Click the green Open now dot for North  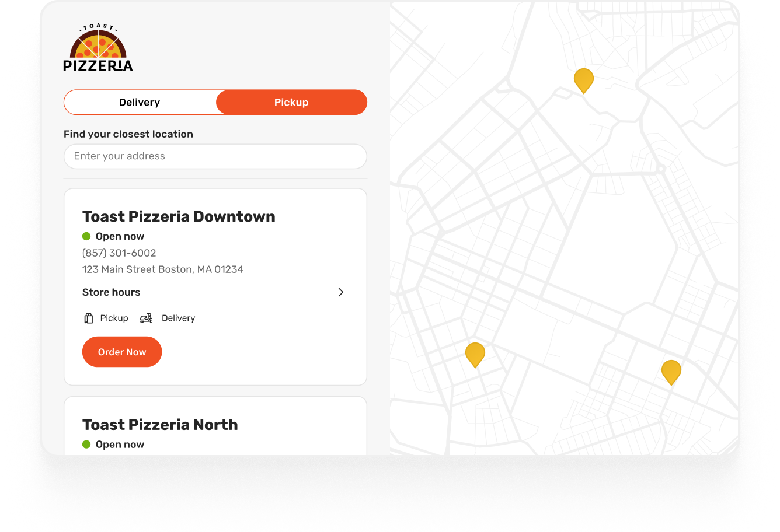[x=86, y=444]
